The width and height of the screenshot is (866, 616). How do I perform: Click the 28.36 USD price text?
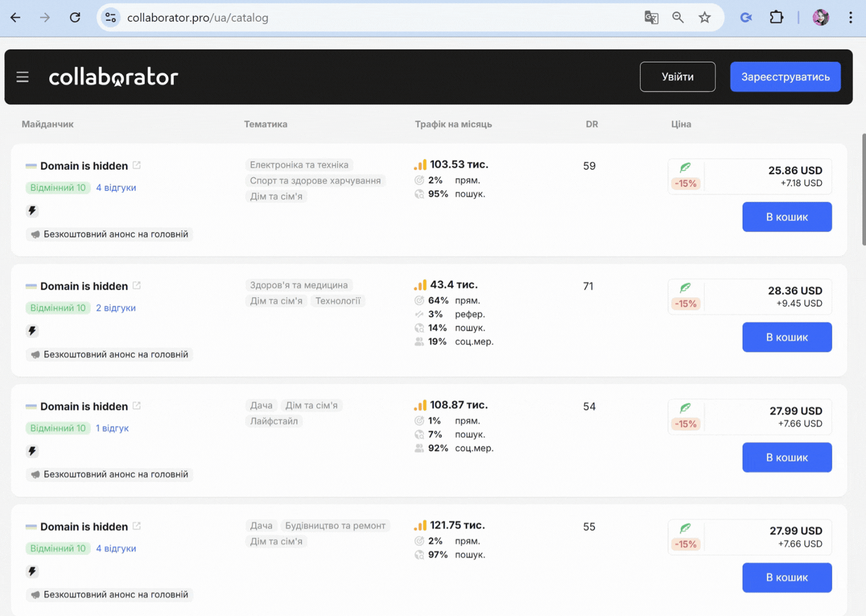795,291
